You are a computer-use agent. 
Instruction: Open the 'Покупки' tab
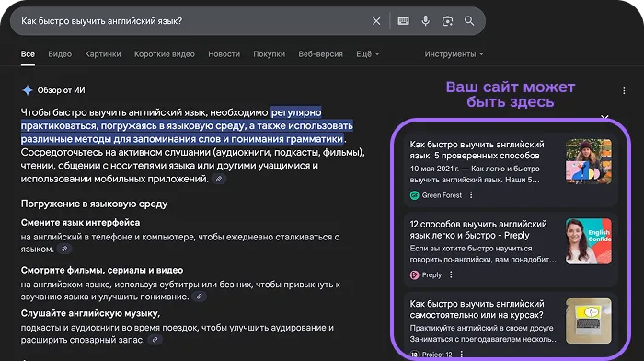coord(269,54)
